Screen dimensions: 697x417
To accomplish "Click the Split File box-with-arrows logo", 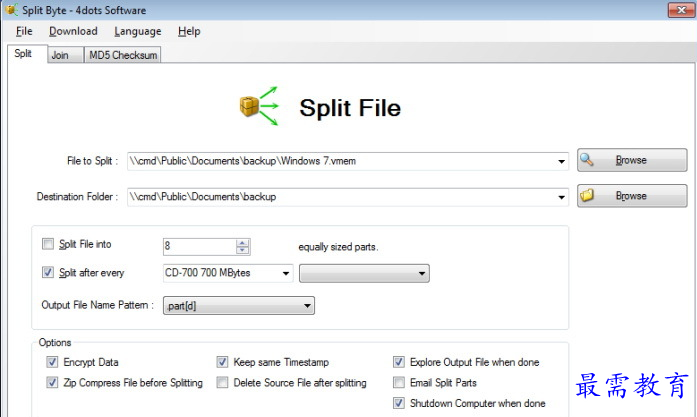I will click(x=260, y=106).
